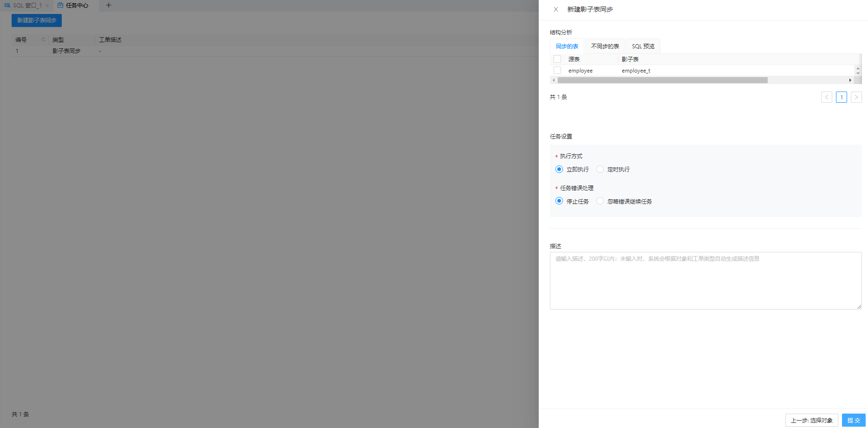Click table scroll right arrow

coord(850,80)
